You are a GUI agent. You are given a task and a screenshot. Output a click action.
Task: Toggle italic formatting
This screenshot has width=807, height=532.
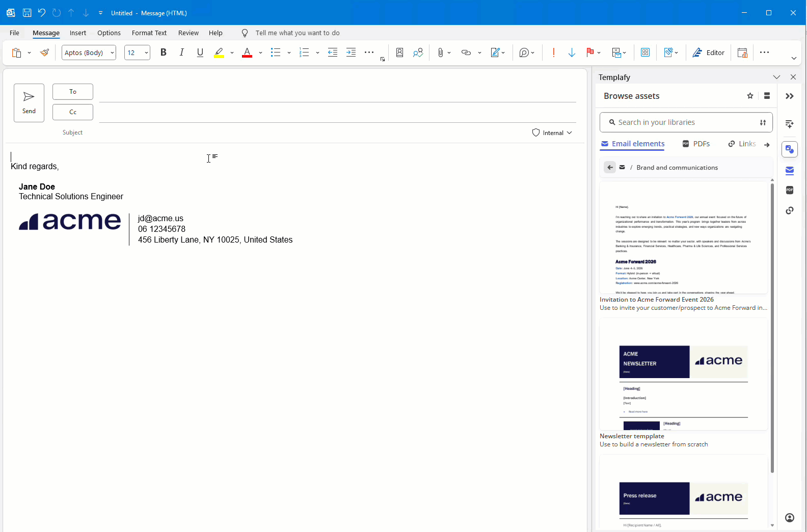pos(181,52)
